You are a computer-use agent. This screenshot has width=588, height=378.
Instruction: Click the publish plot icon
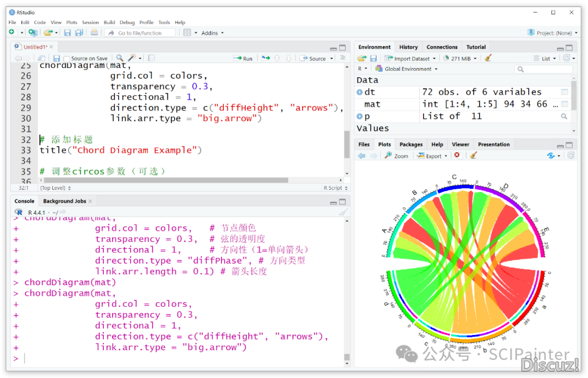click(551, 156)
